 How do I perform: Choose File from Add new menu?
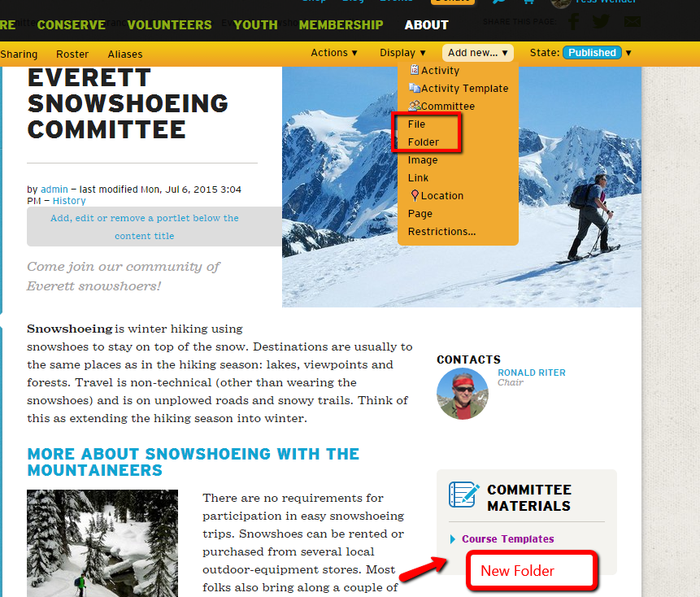(x=416, y=124)
